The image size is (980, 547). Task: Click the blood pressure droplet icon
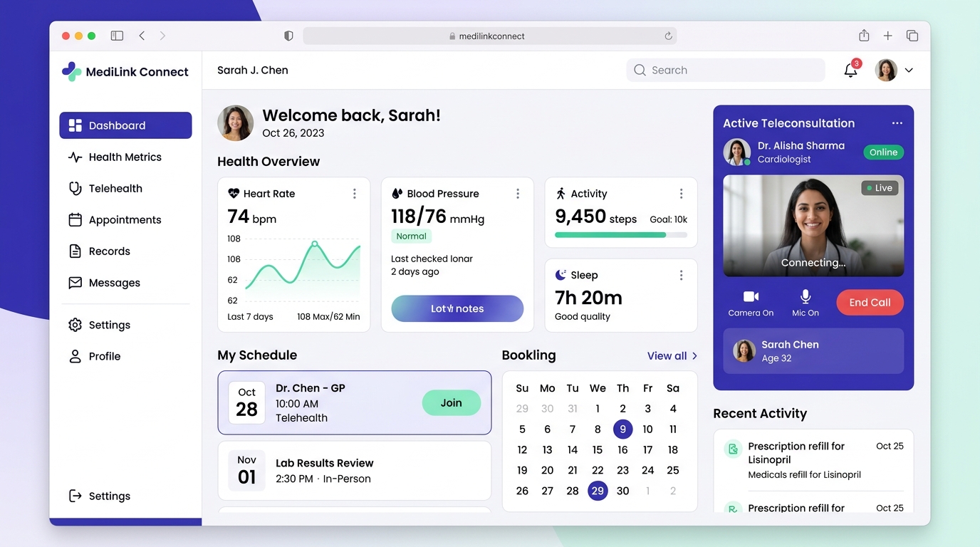[397, 194]
